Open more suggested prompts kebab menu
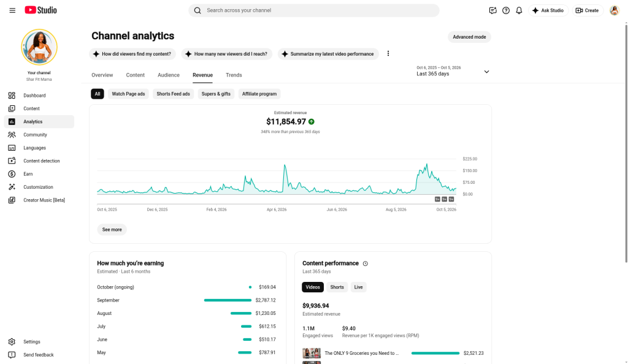Viewport: 628px width, 364px height. [x=388, y=53]
